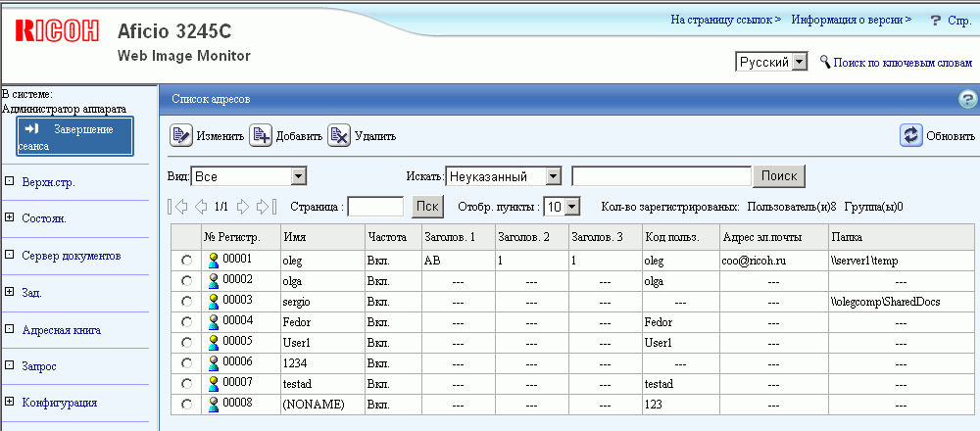This screenshot has width=980, height=431.
Task: Click the Delete (Удалить) icon
Action: click(339, 136)
